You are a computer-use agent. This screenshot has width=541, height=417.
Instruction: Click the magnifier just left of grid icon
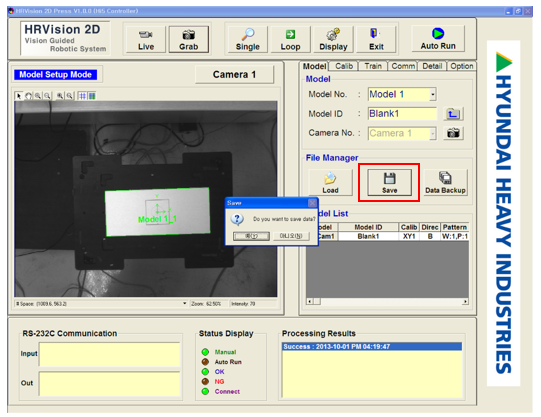pos(69,96)
